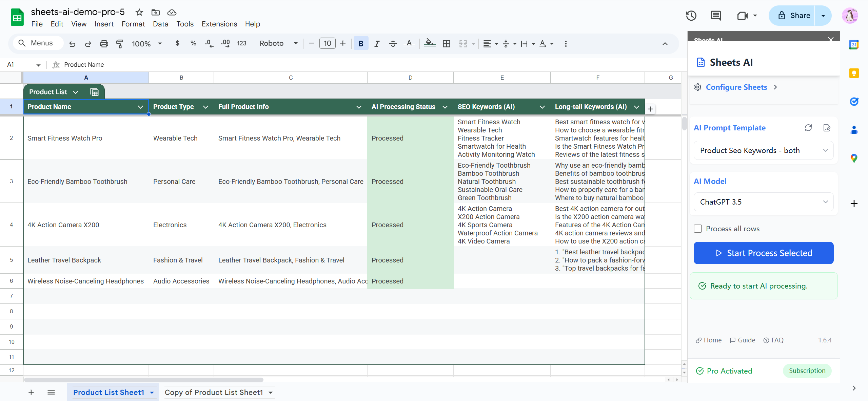Viewport: 868px width, 402px height.
Task: Toggle bold formatting
Action: tap(361, 43)
